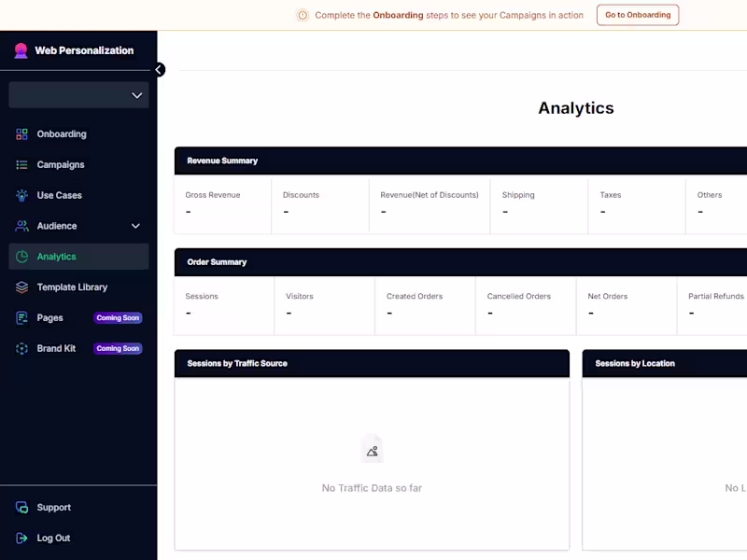Select the Partial Refunds metric card

[712, 306]
